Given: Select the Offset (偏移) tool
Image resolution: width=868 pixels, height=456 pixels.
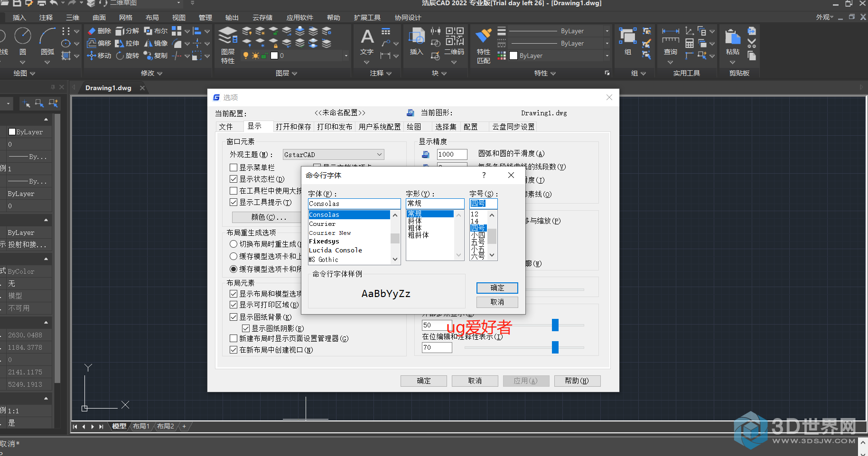Looking at the screenshot, I should pos(99,43).
